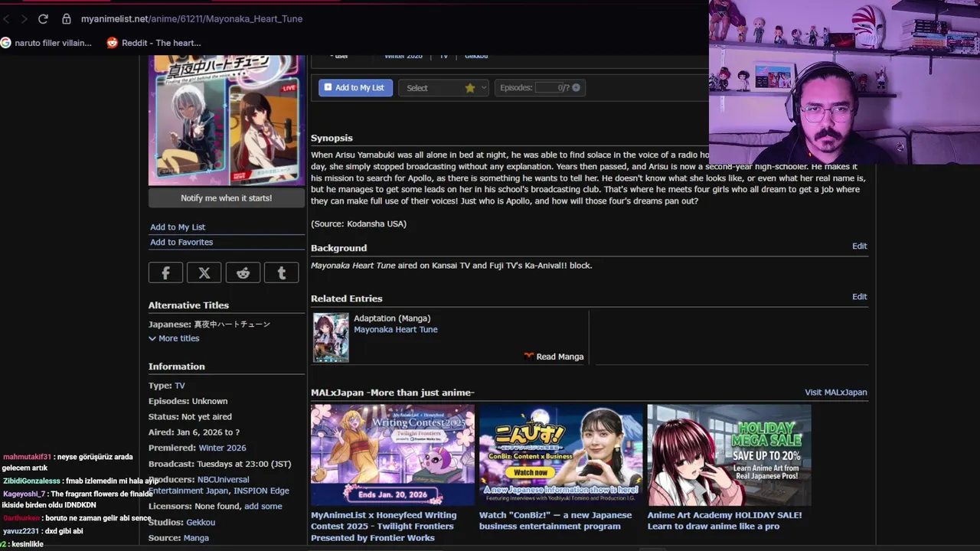The width and height of the screenshot is (980, 551).
Task: Open the ConBiz banner image
Action: point(561,455)
